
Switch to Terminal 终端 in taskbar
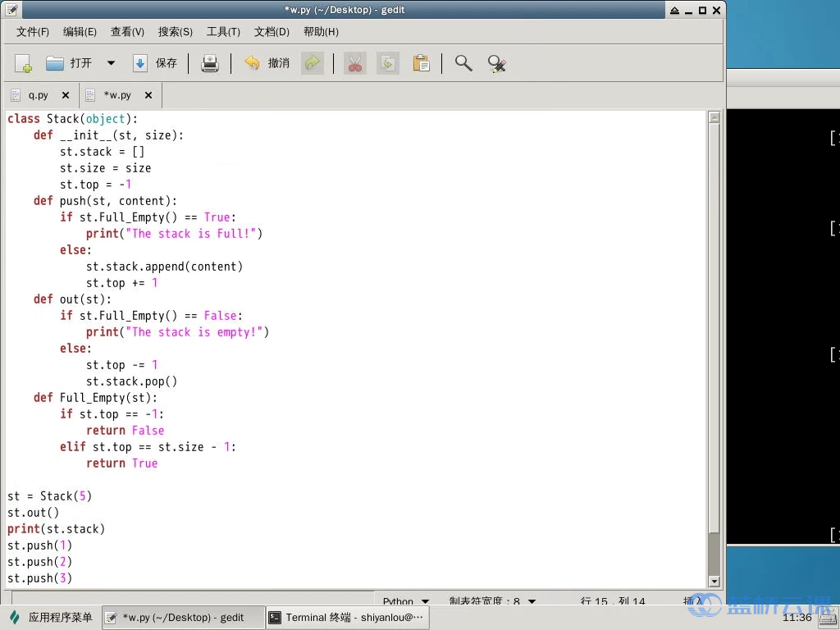pyautogui.click(x=347, y=618)
